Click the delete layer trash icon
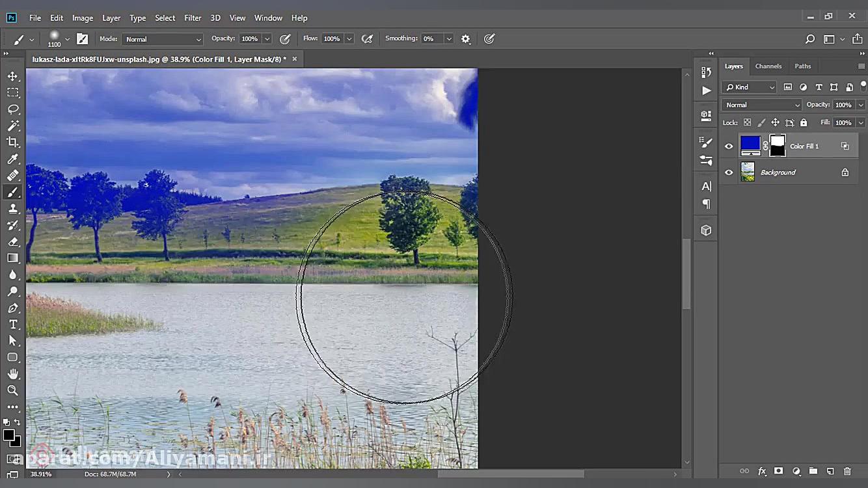The height and width of the screenshot is (488, 868). click(847, 471)
